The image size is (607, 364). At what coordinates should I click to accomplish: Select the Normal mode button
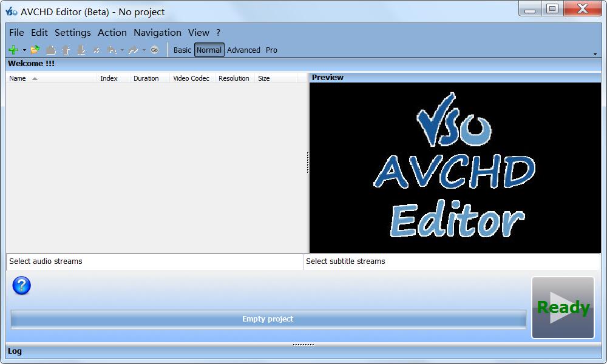pyautogui.click(x=209, y=50)
